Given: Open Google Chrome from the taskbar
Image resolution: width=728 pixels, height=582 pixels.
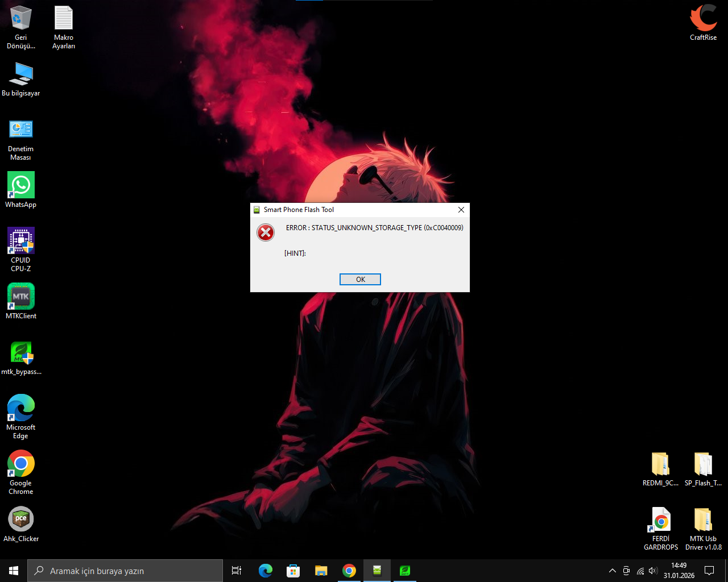Looking at the screenshot, I should tap(349, 571).
